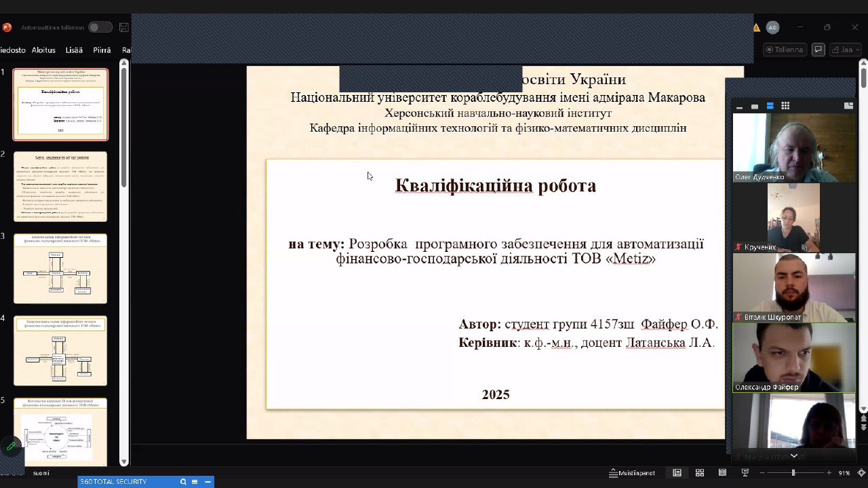The width and height of the screenshot is (868, 488).
Task: Click the previous slide double-arrow button
Action: [x=863, y=419]
